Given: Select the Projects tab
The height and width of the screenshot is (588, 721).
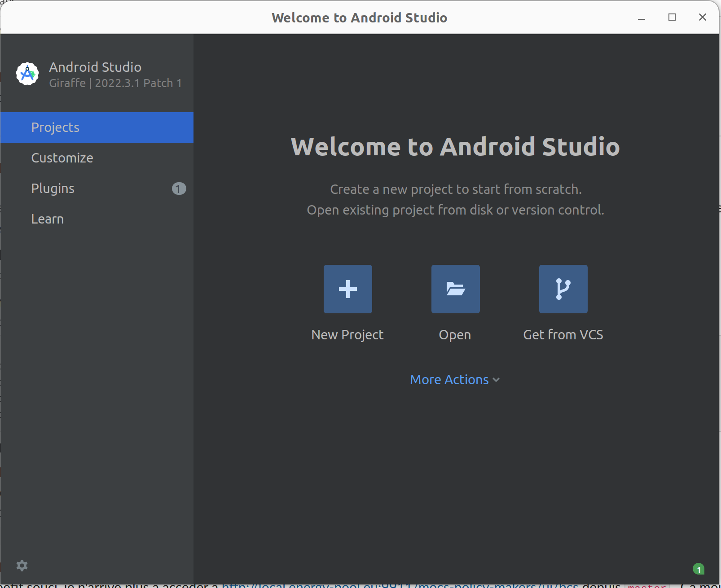Looking at the screenshot, I should point(97,127).
